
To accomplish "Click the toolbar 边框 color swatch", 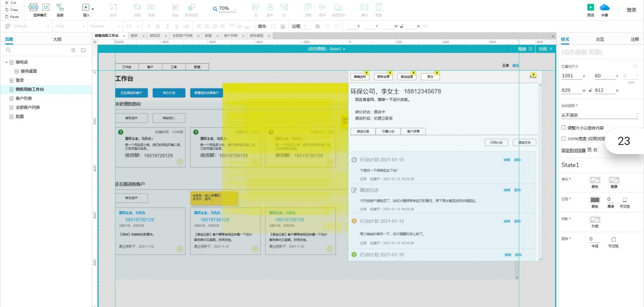I will coord(318,26).
